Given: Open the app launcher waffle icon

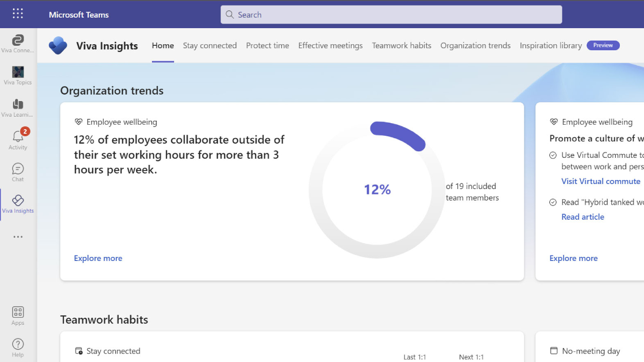Looking at the screenshot, I should (18, 14).
